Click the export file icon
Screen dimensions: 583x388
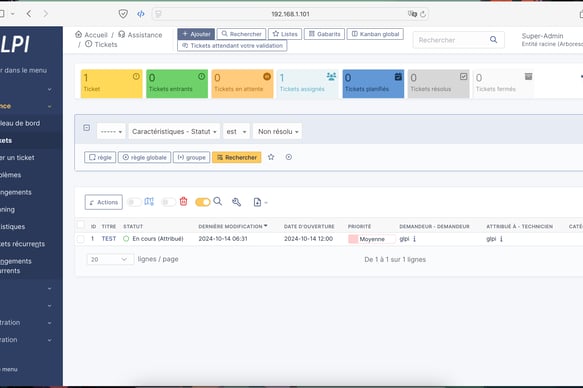point(257,202)
